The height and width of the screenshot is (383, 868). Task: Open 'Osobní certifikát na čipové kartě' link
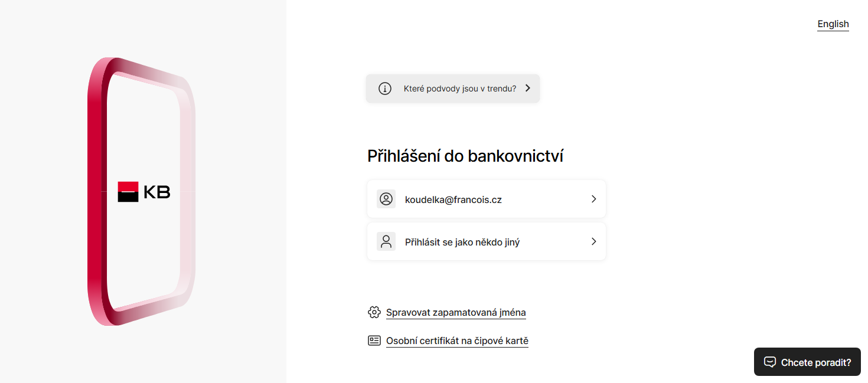click(457, 341)
